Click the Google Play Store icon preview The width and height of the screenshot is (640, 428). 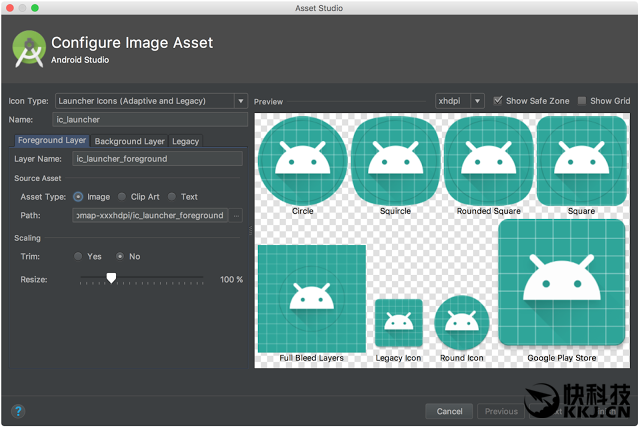click(561, 291)
